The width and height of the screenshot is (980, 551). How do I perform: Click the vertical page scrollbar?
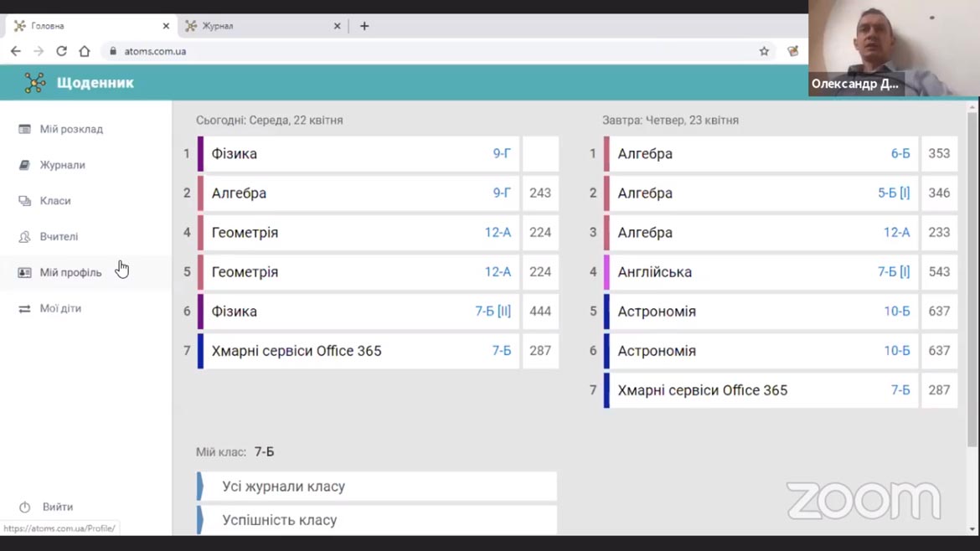(972, 276)
